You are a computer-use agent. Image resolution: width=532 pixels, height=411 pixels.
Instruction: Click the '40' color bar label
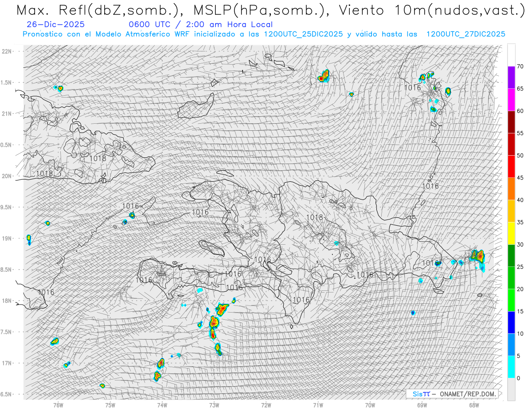pos(520,200)
